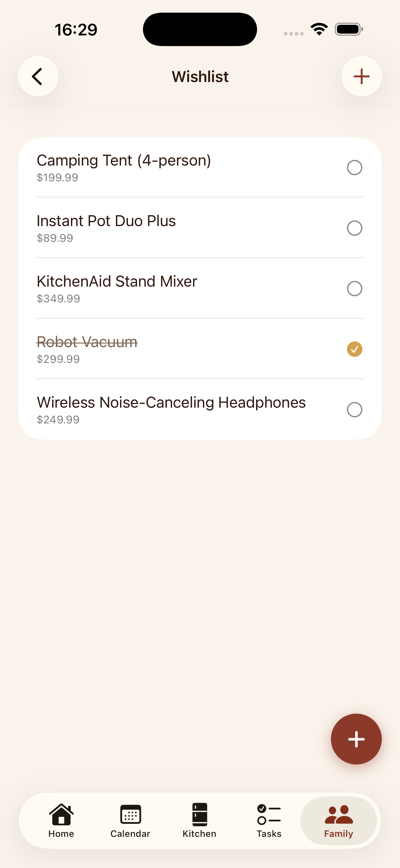Mark Camping Tent as purchased

tap(354, 167)
